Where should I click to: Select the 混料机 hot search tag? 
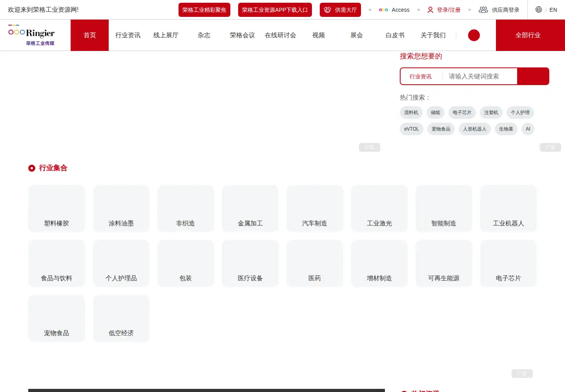(x=411, y=113)
